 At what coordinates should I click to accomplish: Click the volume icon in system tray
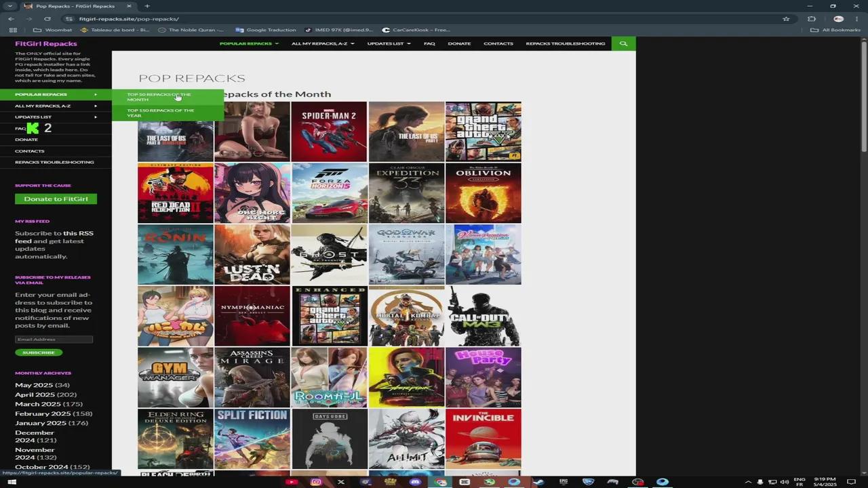[x=785, y=482]
